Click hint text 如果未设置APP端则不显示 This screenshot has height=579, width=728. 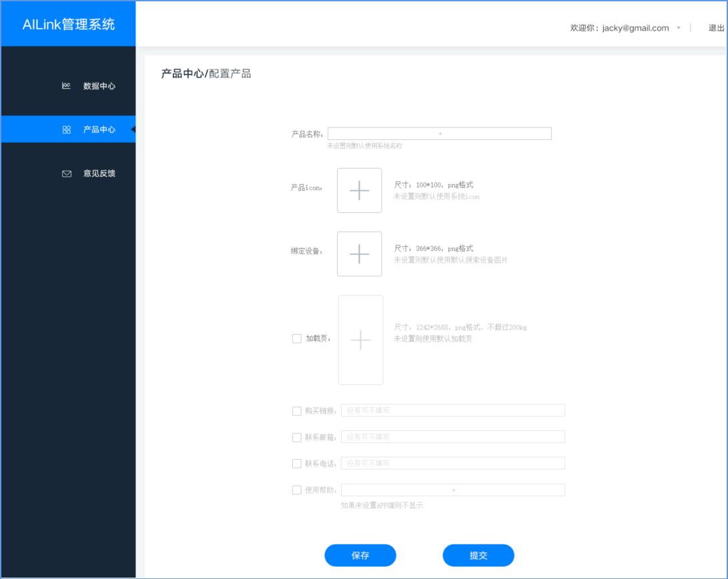(x=382, y=505)
